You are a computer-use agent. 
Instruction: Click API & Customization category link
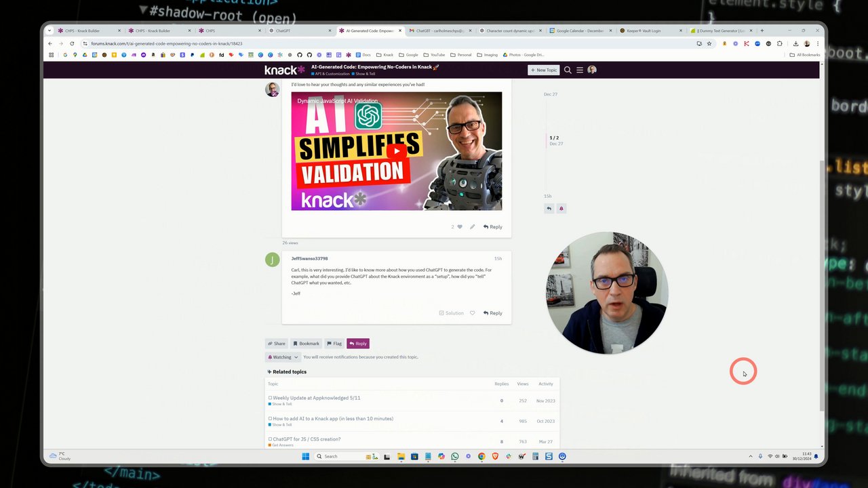pyautogui.click(x=330, y=74)
